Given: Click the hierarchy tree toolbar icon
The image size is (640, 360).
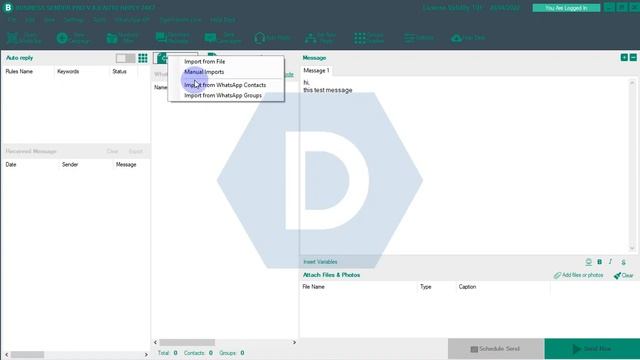Looking at the screenshot, I should (310, 38).
